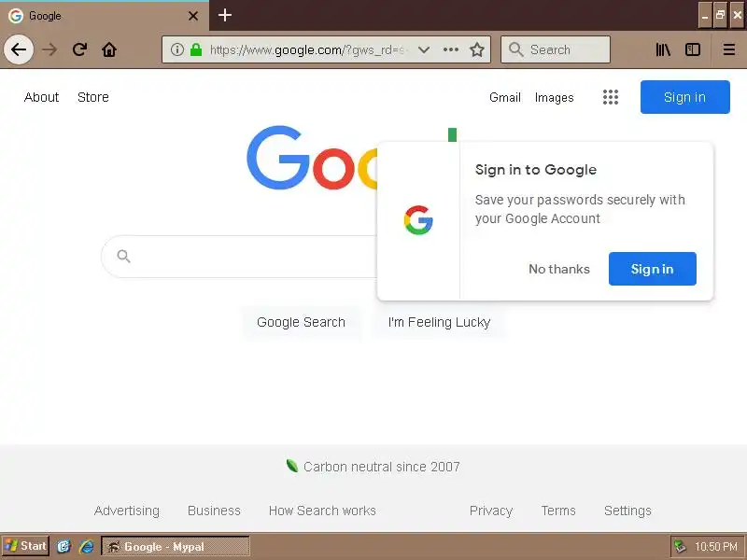Click the Google Search button
The image size is (747, 560).
coord(301,322)
